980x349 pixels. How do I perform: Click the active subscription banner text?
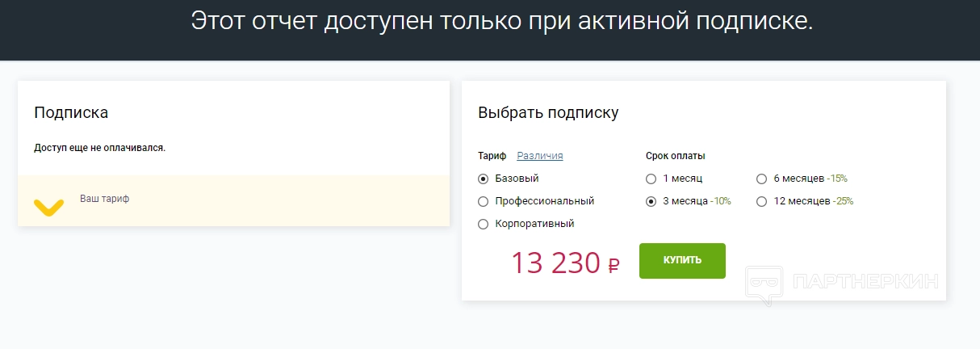tap(501, 22)
